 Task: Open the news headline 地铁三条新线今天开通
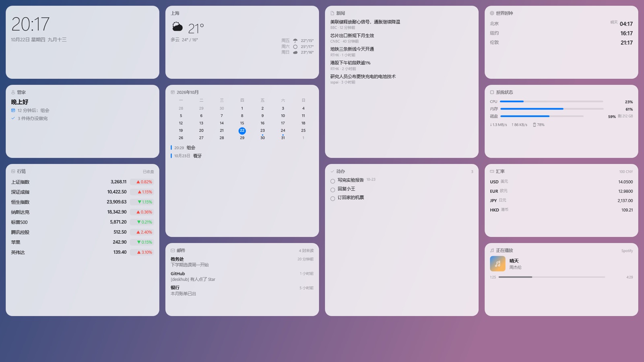pyautogui.click(x=352, y=49)
